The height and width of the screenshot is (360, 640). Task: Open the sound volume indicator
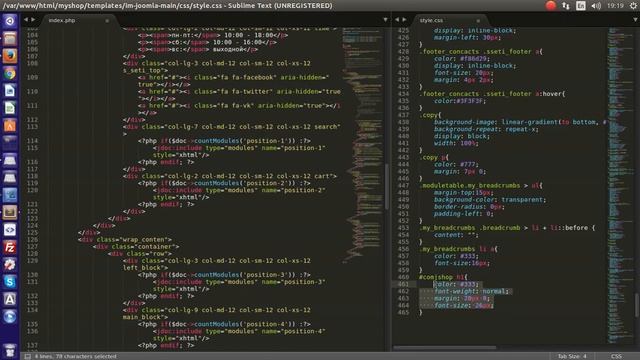click(x=596, y=6)
